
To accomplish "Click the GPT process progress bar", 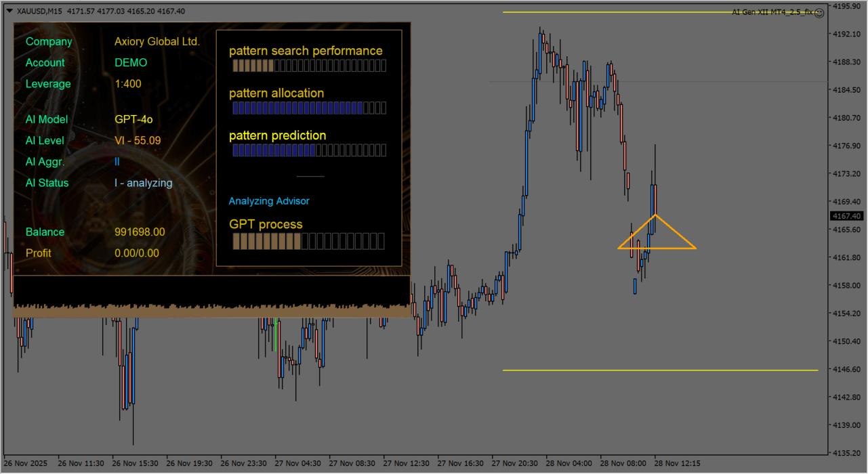I will 308,241.
